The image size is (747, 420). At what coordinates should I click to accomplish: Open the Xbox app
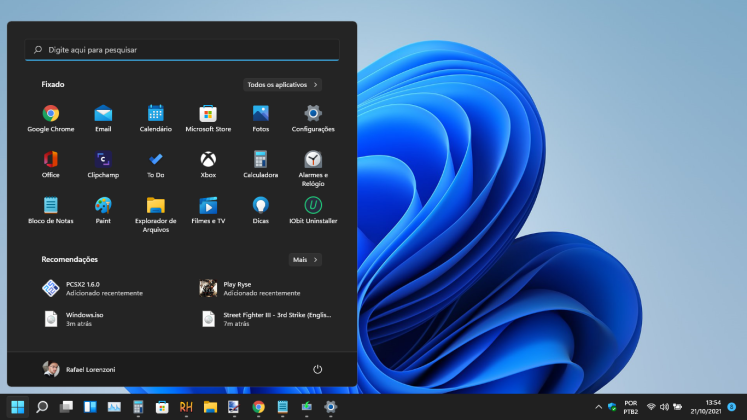tap(208, 164)
